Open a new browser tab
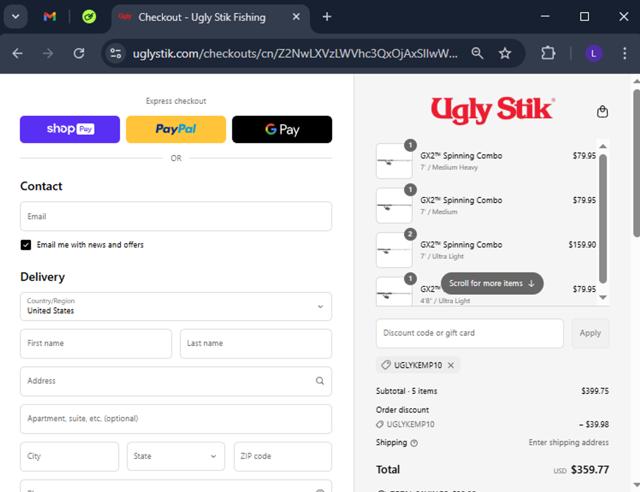The height and width of the screenshot is (492, 640). [x=327, y=17]
